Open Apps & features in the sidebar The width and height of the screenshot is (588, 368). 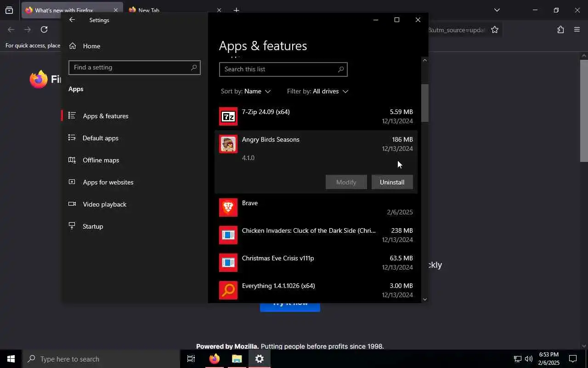click(x=135, y=116)
